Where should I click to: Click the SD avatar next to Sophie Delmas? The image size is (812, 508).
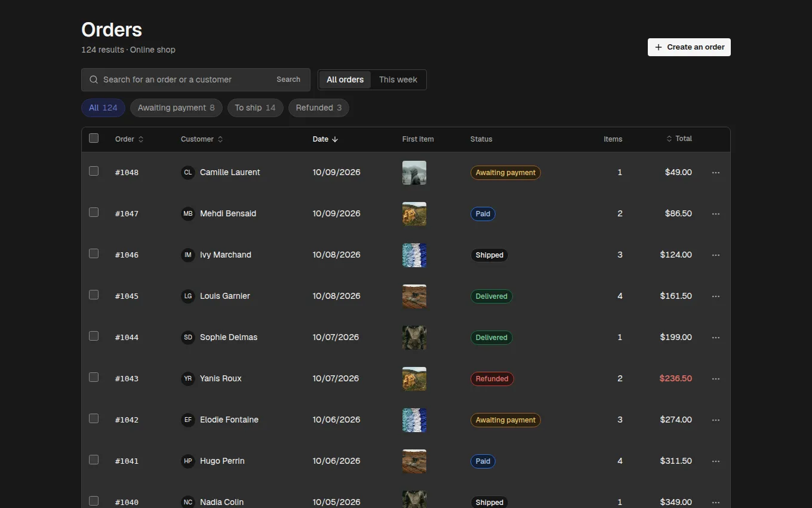pos(188,337)
